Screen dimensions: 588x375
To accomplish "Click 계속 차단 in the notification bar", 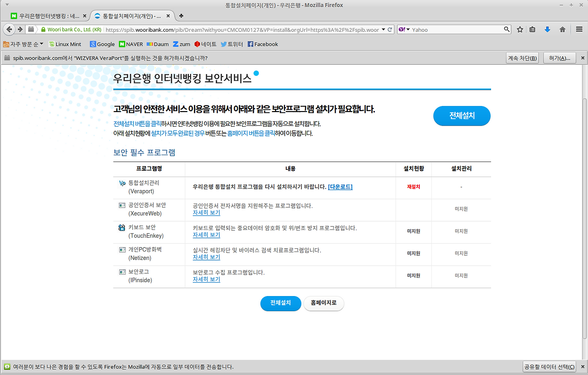I will [522, 58].
